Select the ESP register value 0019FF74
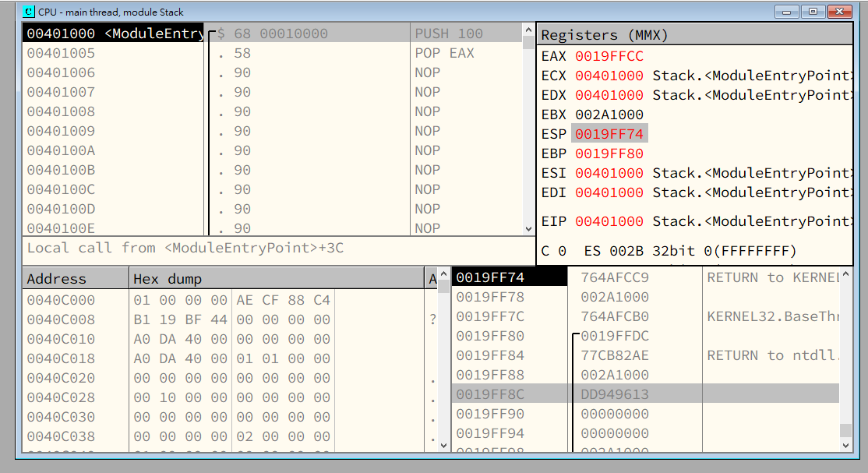The height and width of the screenshot is (473, 868). tap(609, 134)
